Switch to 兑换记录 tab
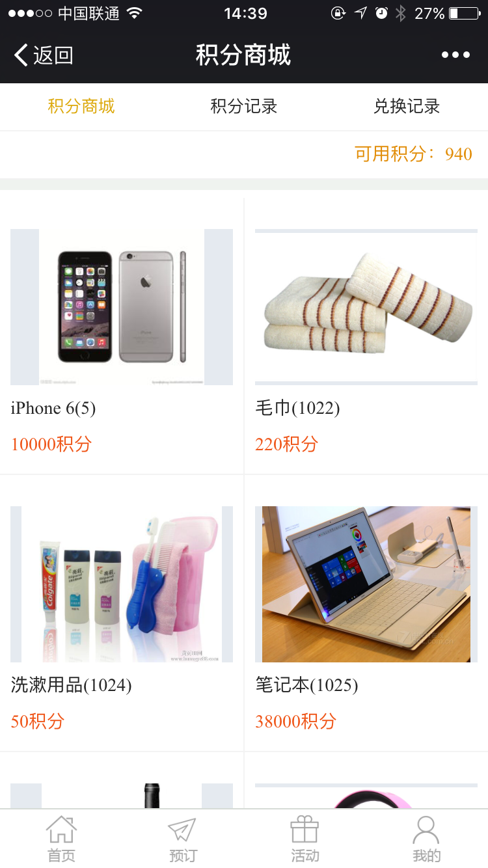 tap(407, 106)
